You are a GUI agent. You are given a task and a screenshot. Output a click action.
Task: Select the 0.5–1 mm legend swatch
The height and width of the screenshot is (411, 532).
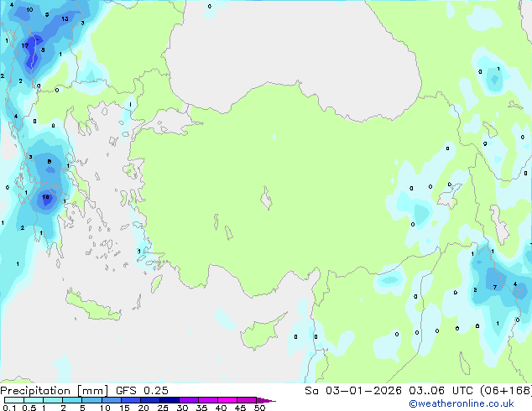coord(34,400)
